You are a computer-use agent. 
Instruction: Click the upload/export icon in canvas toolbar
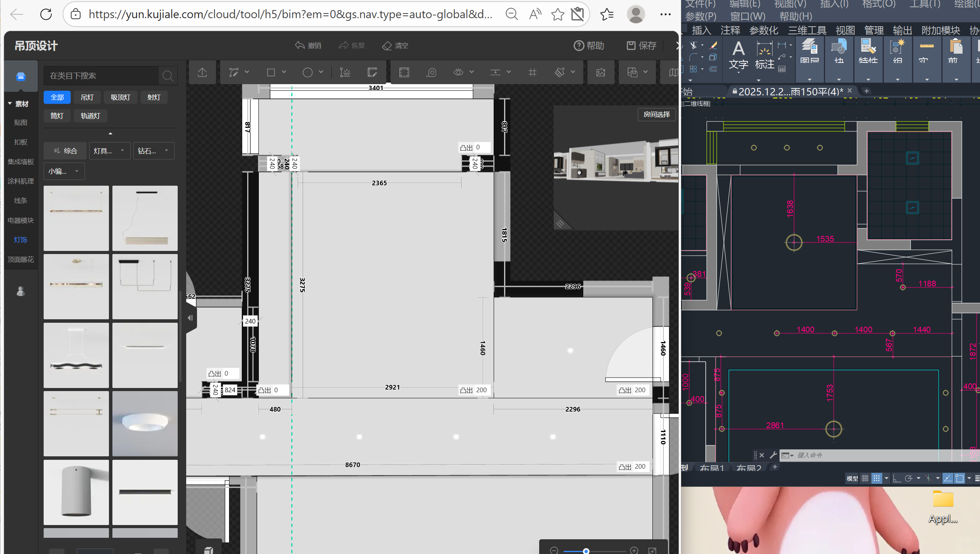[x=202, y=72]
